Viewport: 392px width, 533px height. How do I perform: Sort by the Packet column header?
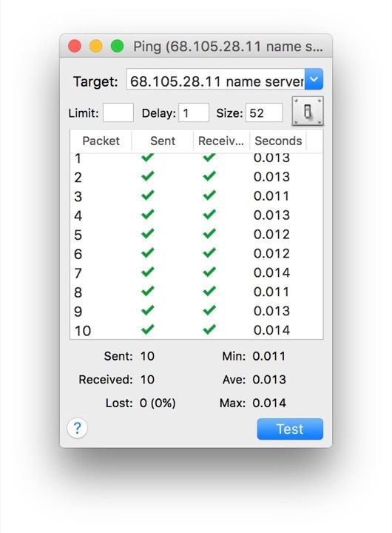101,141
